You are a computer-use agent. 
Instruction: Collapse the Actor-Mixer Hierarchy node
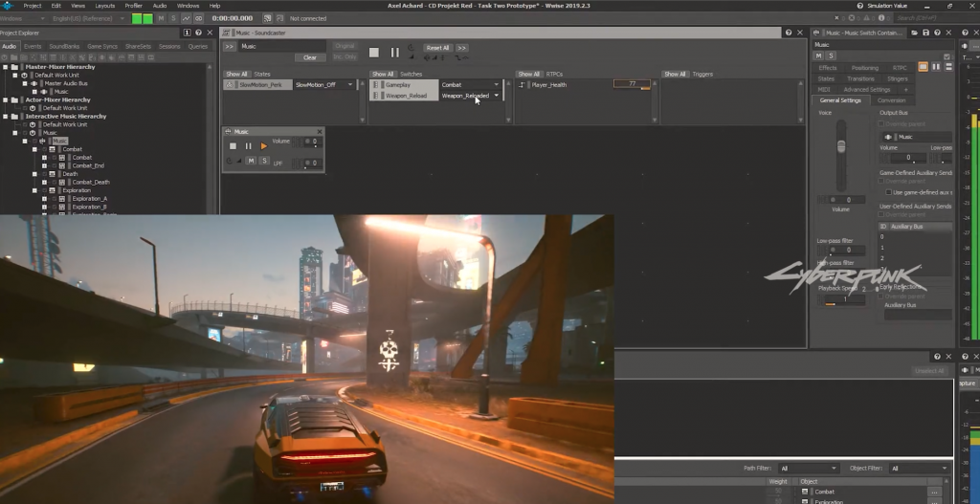pos(6,99)
